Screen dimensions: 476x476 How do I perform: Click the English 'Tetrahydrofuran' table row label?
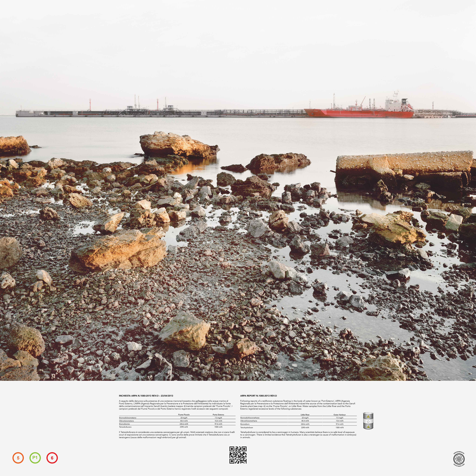pos(247,427)
